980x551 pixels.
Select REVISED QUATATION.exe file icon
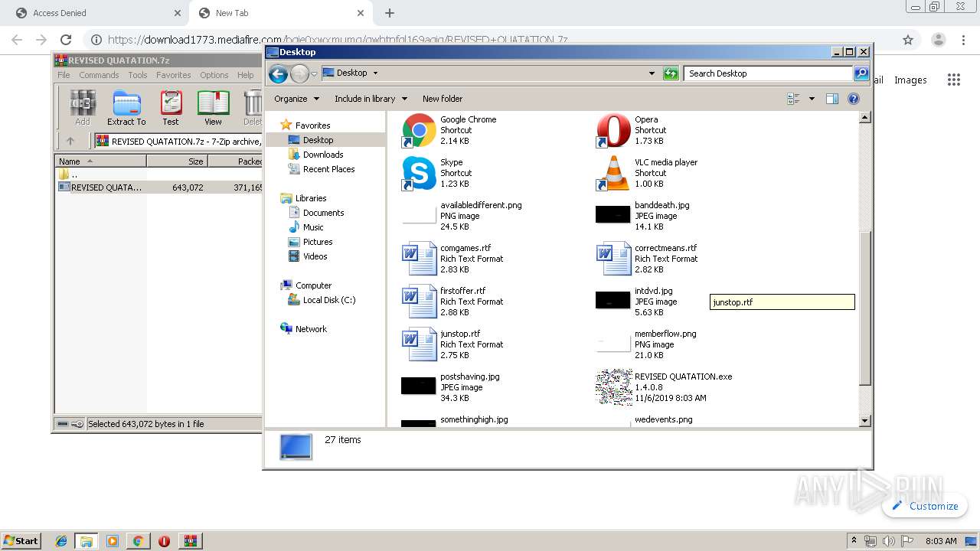click(613, 387)
